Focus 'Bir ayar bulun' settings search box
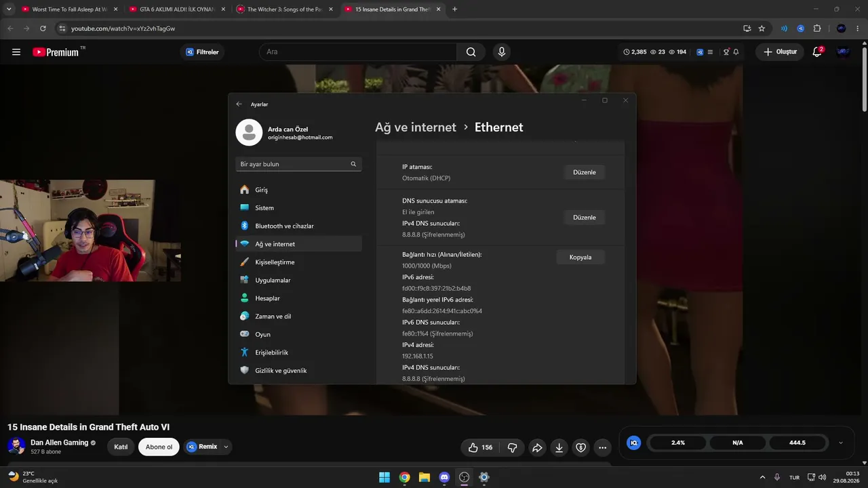This screenshot has height=488, width=868. [x=298, y=164]
